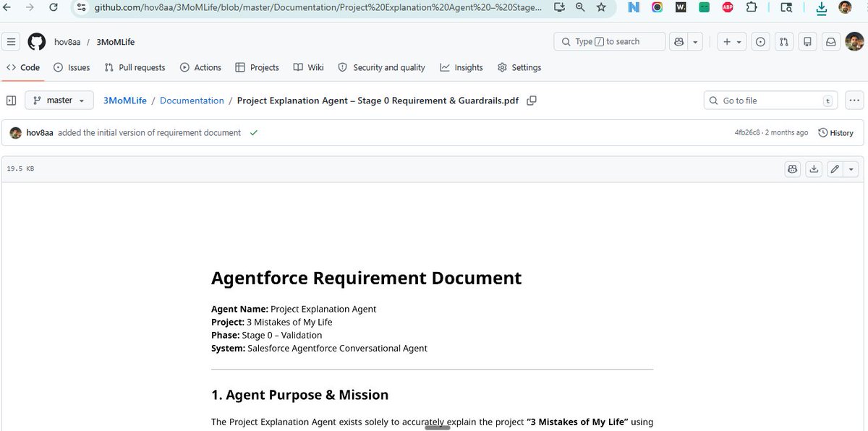
Task: Open your repositories header icon
Action: (808, 42)
